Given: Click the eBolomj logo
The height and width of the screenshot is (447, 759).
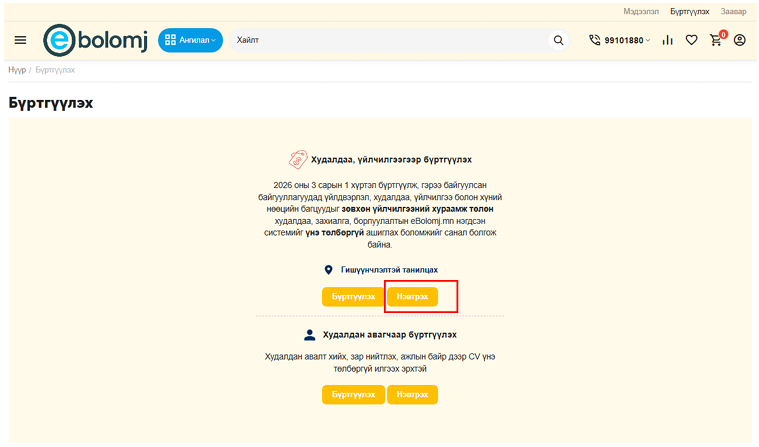Looking at the screenshot, I should click(97, 40).
